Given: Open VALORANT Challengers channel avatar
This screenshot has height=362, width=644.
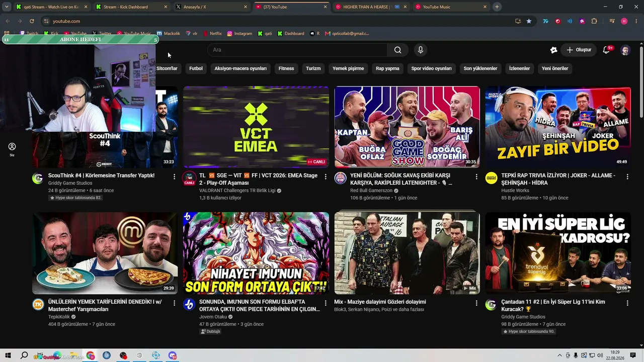Looking at the screenshot, I should coord(189,178).
